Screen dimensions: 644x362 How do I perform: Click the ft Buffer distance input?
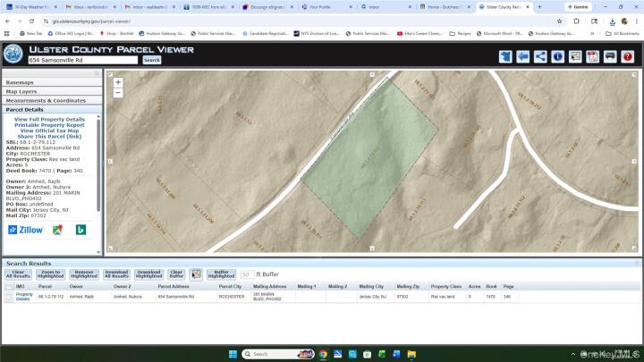(x=247, y=274)
